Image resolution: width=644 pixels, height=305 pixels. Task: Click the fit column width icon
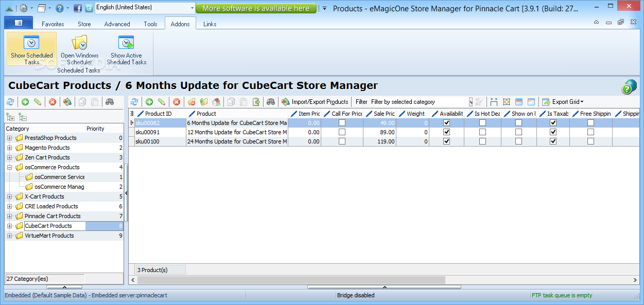pyautogui.click(x=494, y=102)
